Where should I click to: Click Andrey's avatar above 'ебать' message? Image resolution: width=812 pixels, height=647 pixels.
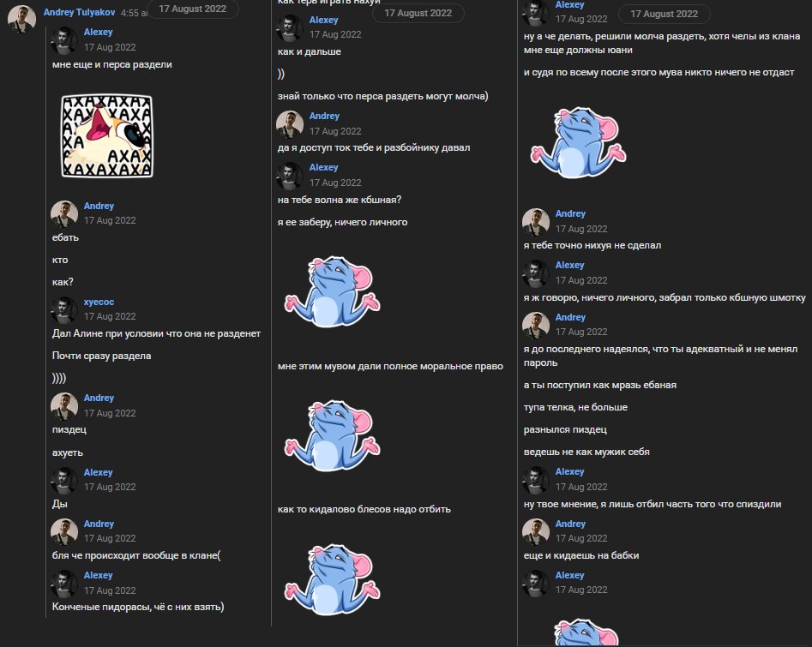click(x=64, y=213)
